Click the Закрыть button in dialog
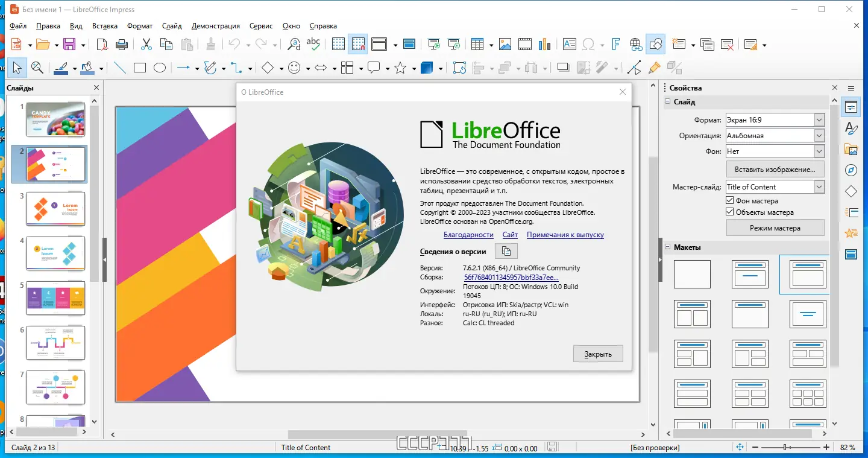The width and height of the screenshot is (868, 458). click(x=598, y=354)
